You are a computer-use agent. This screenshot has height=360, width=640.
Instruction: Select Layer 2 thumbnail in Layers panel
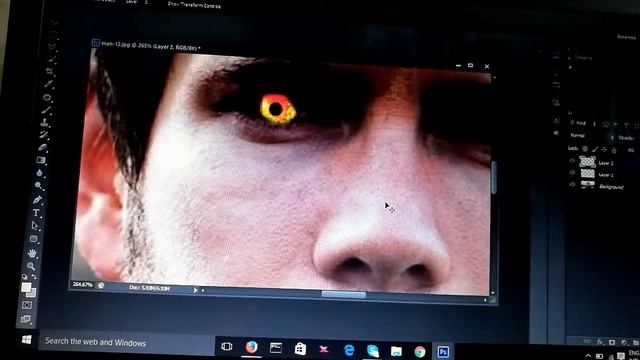pyautogui.click(x=587, y=162)
